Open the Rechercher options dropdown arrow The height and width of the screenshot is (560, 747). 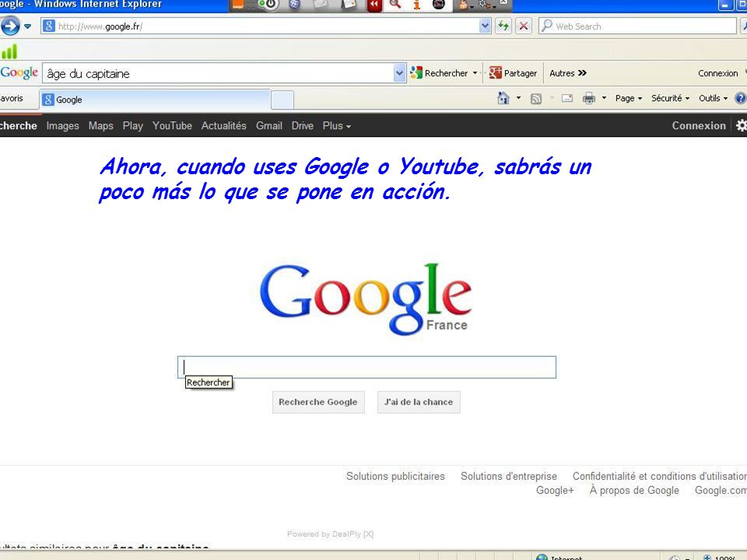(475, 73)
